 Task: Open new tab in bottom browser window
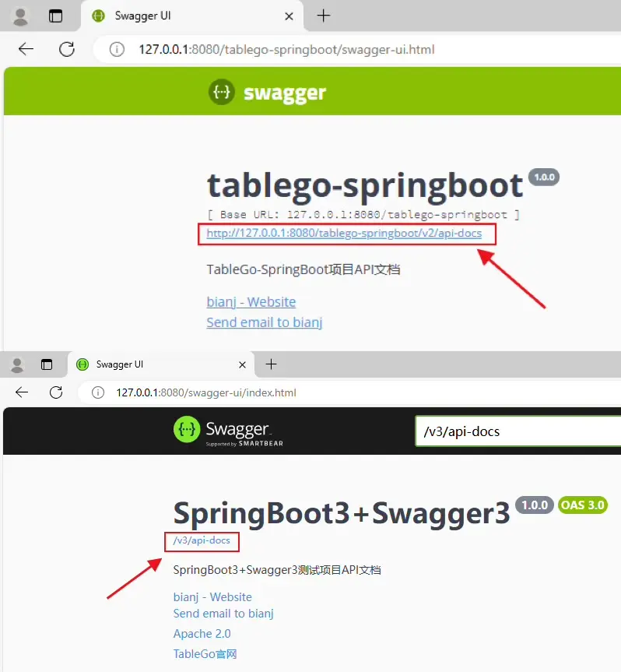(271, 364)
